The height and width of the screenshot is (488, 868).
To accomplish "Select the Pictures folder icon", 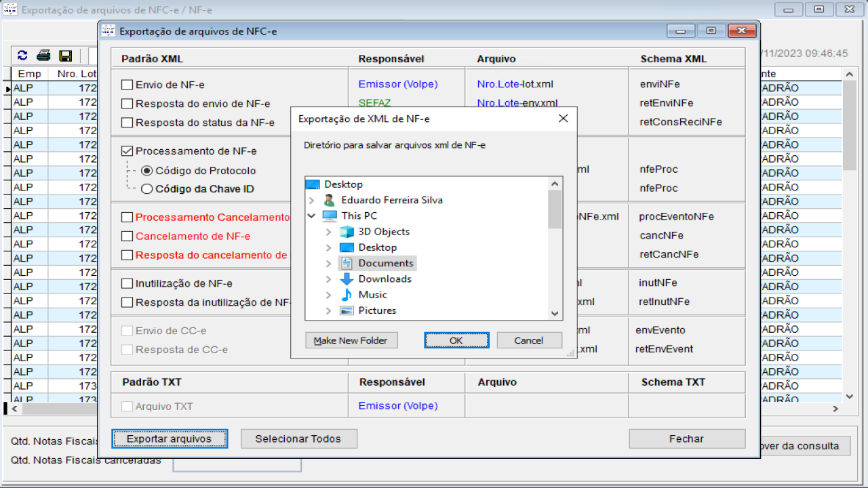I will pyautogui.click(x=347, y=310).
